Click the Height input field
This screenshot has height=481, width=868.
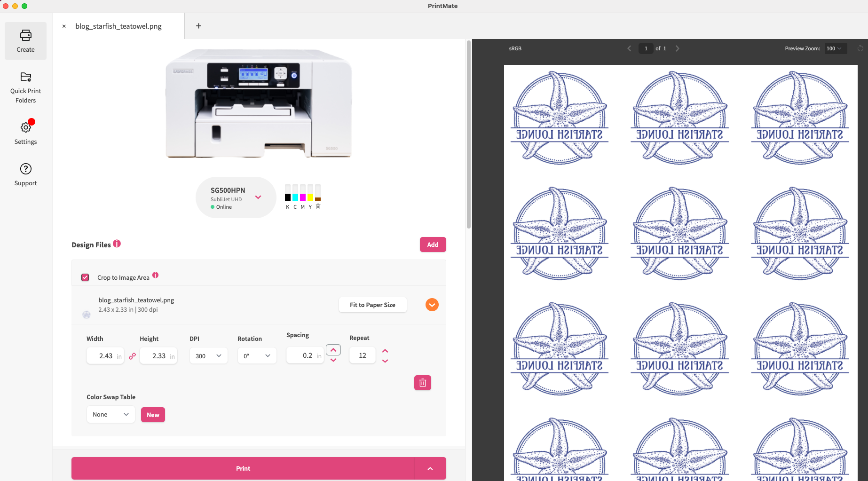[158, 356]
